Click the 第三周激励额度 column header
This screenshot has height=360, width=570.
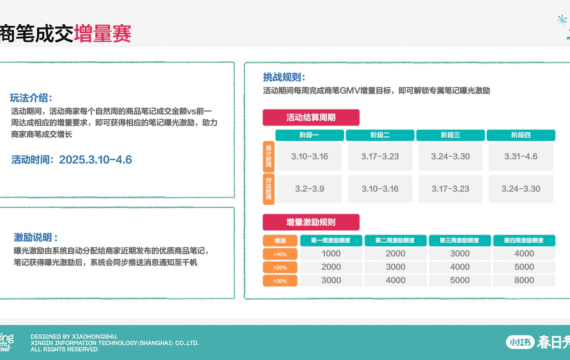(459, 240)
